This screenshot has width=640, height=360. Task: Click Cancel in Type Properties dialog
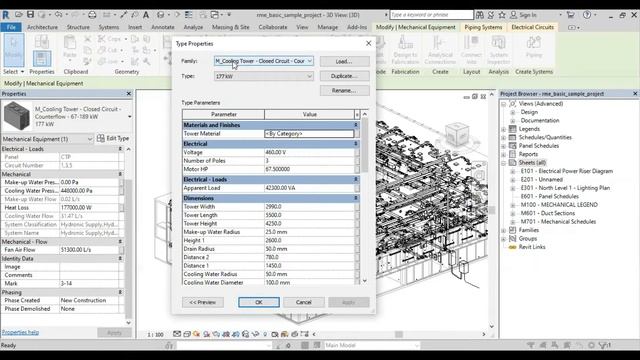point(304,302)
